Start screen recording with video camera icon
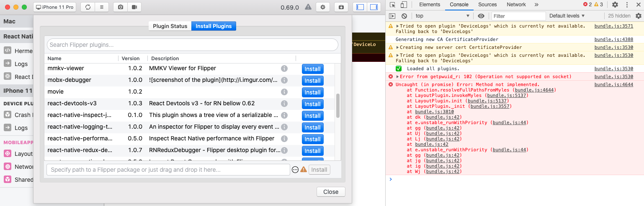The image size is (644, 206). point(134,7)
